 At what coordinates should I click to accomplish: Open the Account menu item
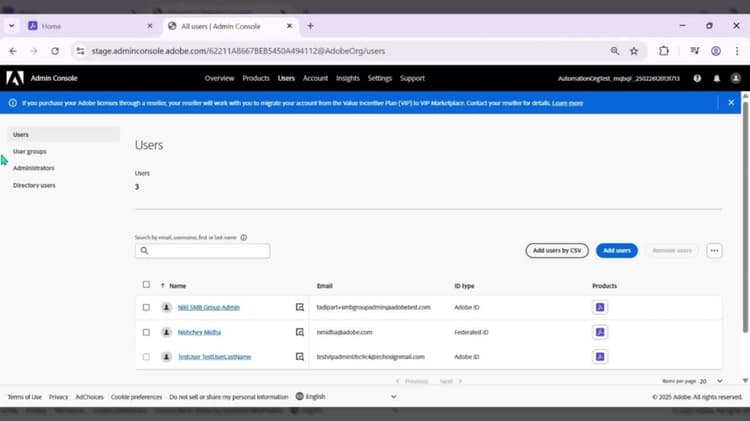click(315, 78)
